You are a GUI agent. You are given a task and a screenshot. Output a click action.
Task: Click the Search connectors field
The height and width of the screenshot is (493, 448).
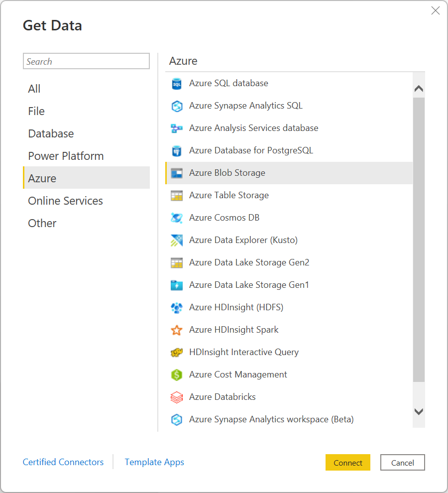coord(86,61)
